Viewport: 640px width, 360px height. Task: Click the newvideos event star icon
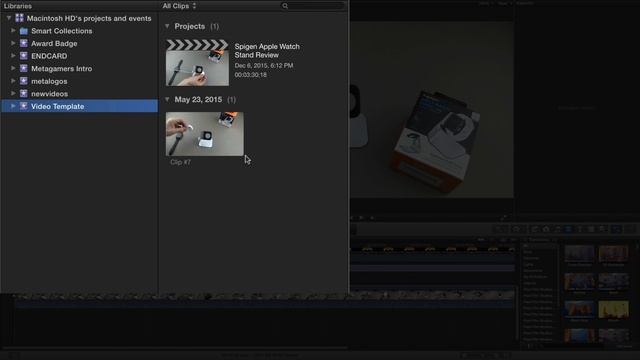(24, 93)
